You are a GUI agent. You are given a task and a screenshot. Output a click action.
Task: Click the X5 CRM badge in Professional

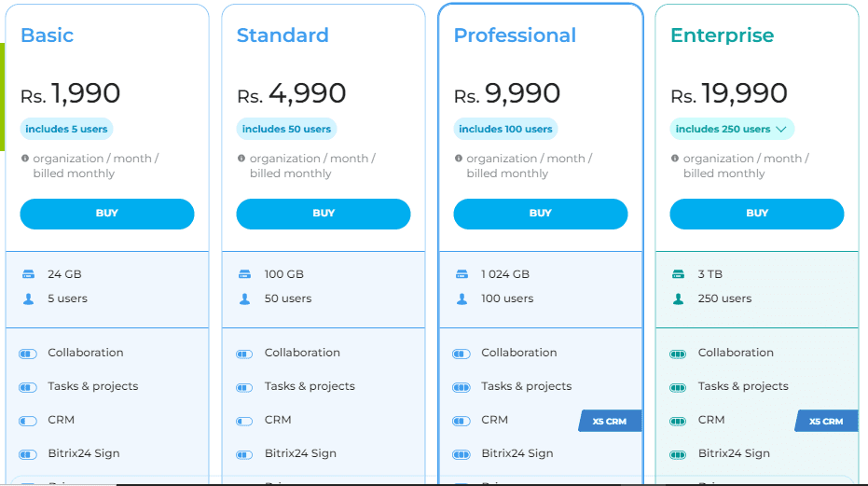coord(610,421)
